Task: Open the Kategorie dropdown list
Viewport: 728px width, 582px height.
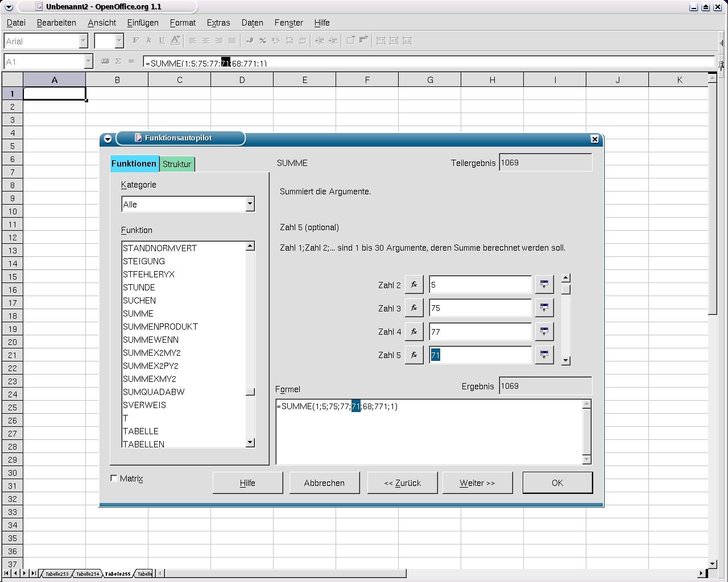Action: 250,204
